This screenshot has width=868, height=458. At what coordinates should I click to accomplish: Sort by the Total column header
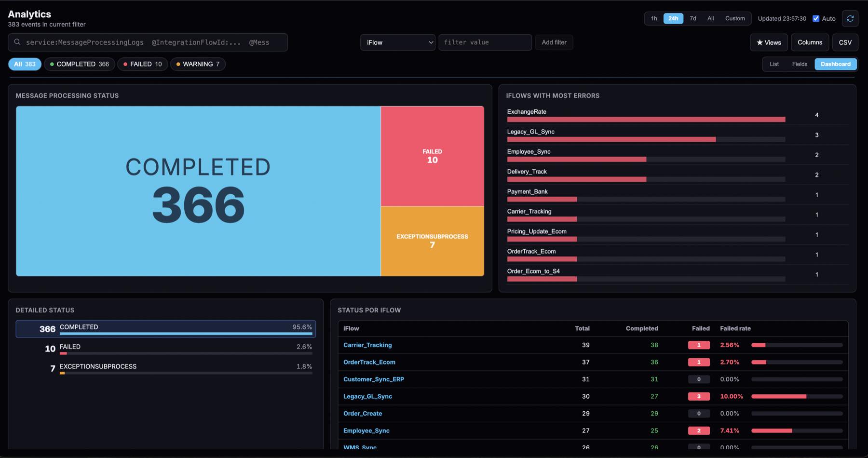pyautogui.click(x=582, y=328)
